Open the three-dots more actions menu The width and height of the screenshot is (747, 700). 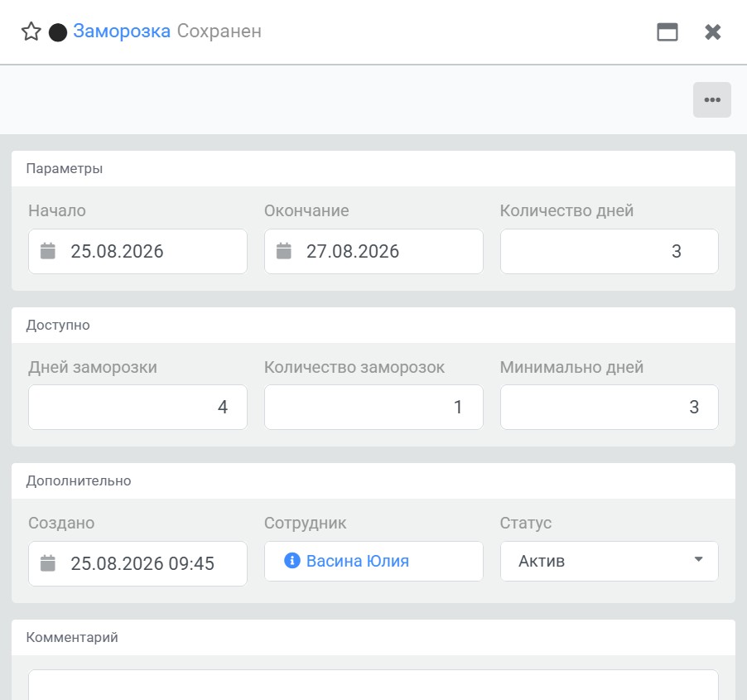[711, 99]
